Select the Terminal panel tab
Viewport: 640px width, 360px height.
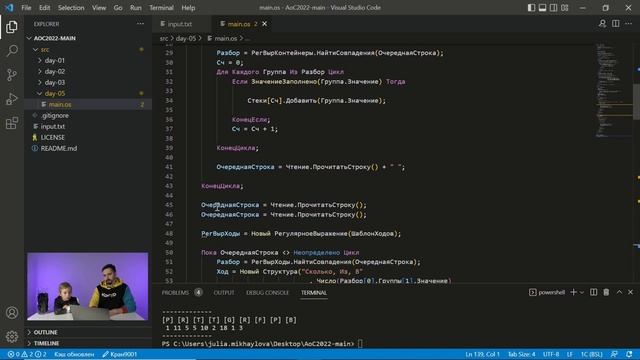tap(314, 293)
